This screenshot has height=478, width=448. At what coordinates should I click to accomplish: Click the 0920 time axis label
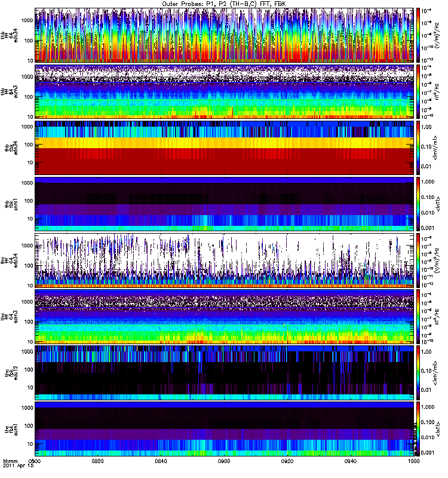coord(287,461)
